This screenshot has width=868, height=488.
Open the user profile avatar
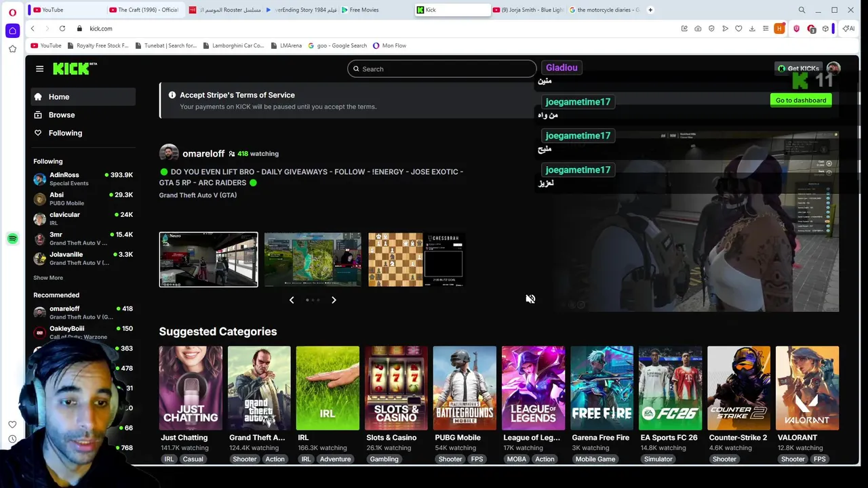click(833, 68)
